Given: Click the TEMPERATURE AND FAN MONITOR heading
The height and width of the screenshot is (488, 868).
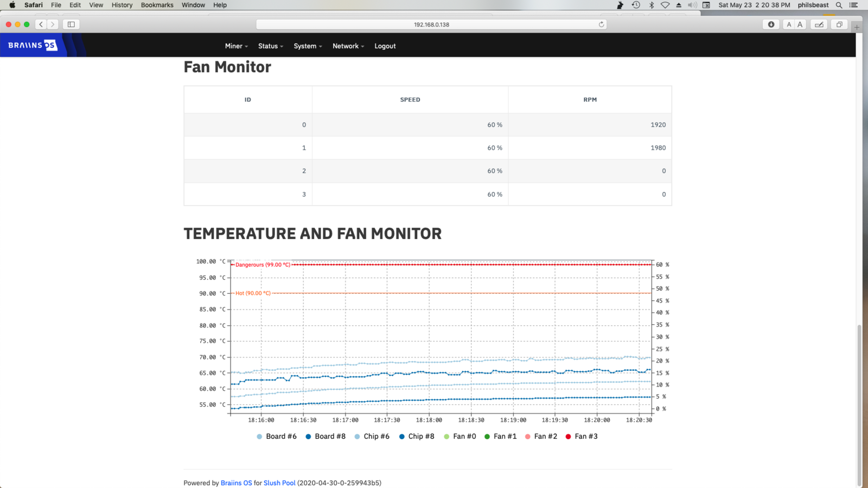Looking at the screenshot, I should pyautogui.click(x=312, y=234).
